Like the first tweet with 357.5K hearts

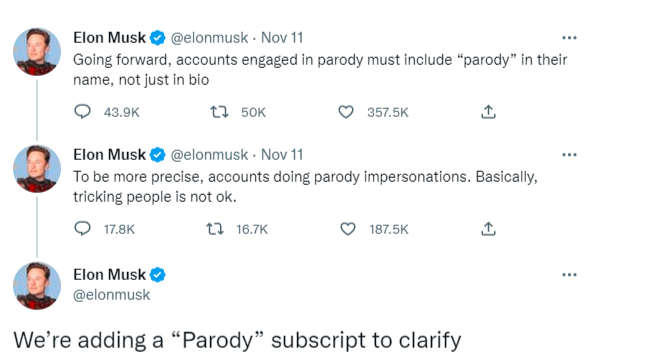point(346,112)
